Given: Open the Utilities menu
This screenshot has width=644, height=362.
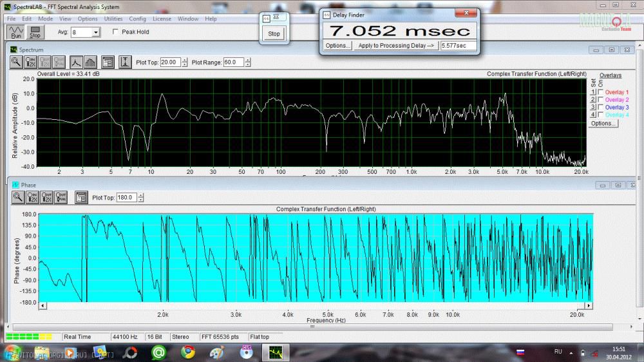Looking at the screenshot, I should tap(113, 19).
